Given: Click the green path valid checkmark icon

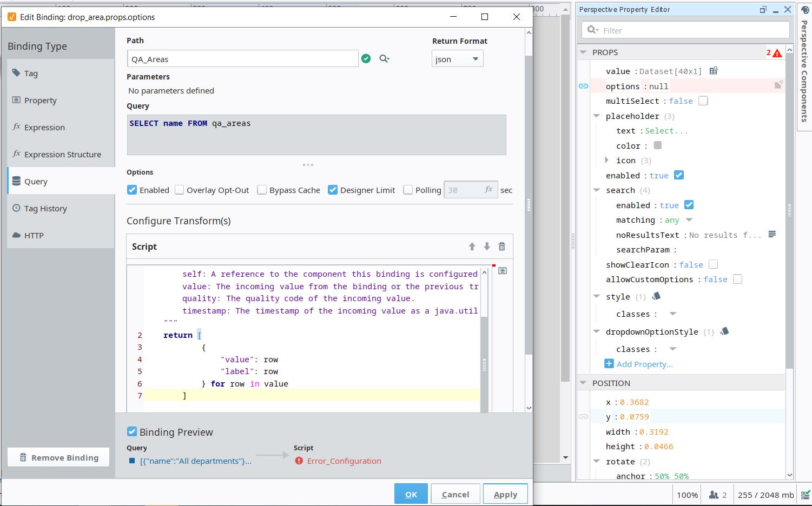Looking at the screenshot, I should [x=366, y=58].
